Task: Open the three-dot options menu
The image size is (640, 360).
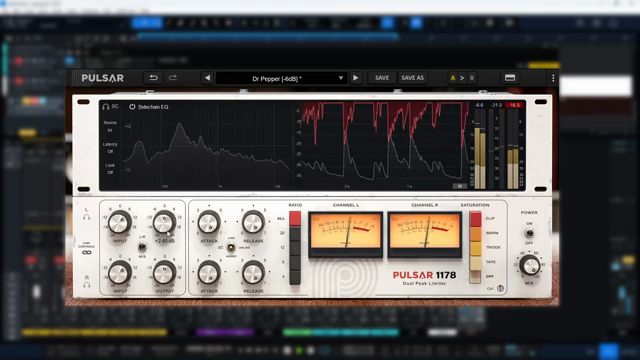Action: [x=553, y=78]
